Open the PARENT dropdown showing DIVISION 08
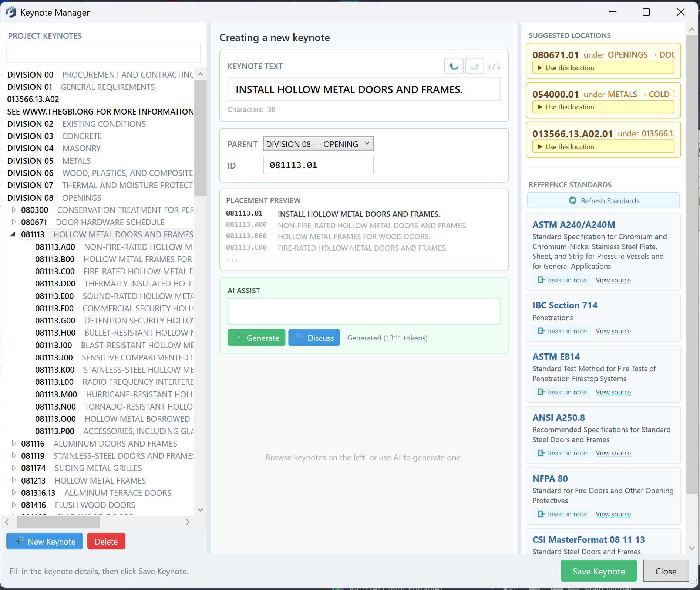Image resolution: width=700 pixels, height=590 pixels. coord(318,143)
